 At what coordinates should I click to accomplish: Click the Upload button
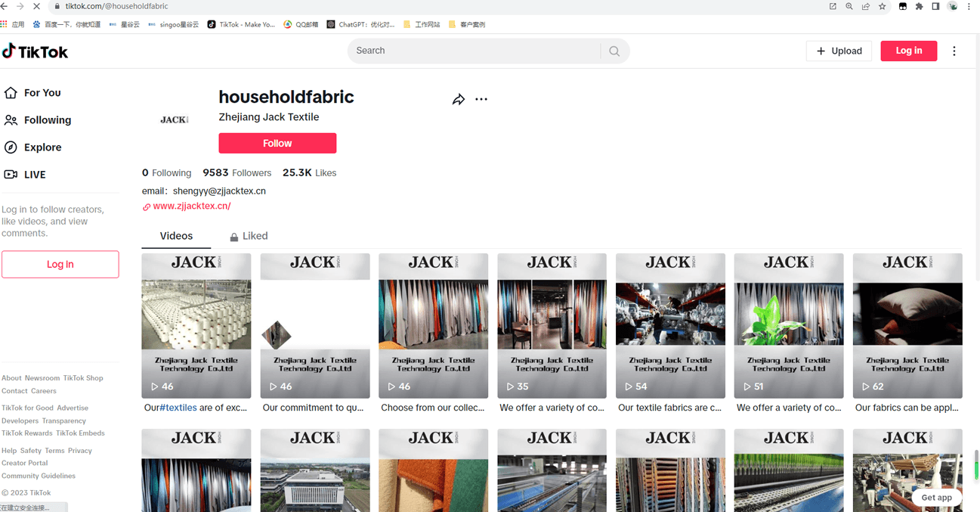pos(839,51)
